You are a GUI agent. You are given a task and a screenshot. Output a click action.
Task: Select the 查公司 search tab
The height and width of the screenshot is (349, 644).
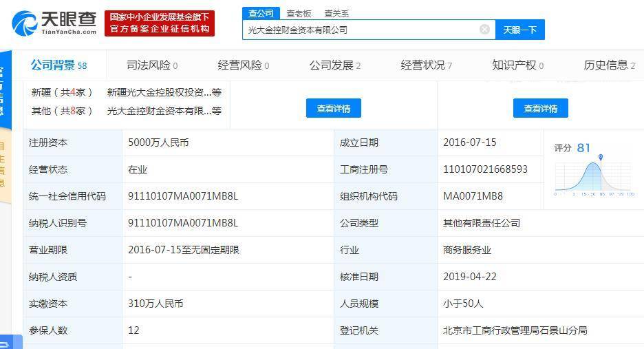[x=261, y=13]
